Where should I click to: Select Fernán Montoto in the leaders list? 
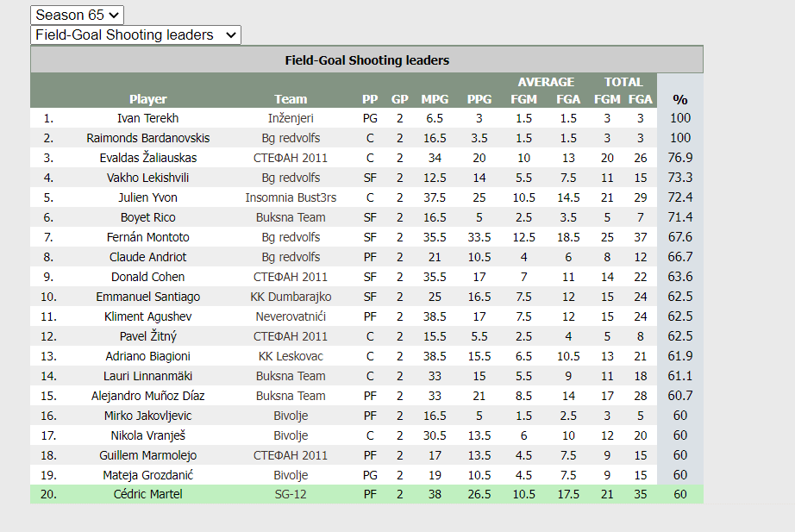(x=147, y=237)
